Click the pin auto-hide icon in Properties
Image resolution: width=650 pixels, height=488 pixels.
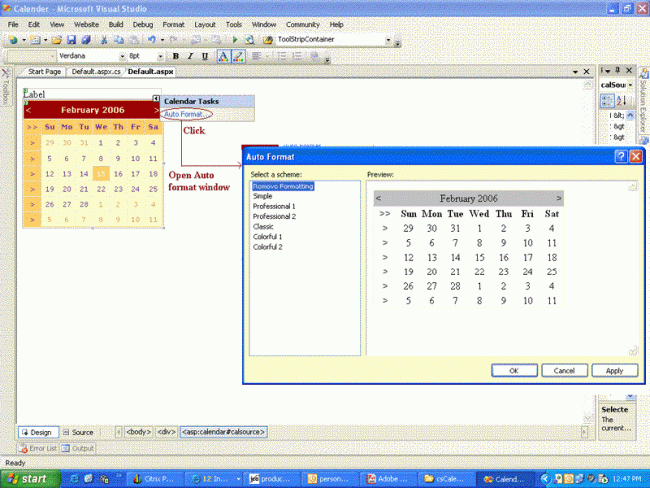pyautogui.click(x=618, y=70)
